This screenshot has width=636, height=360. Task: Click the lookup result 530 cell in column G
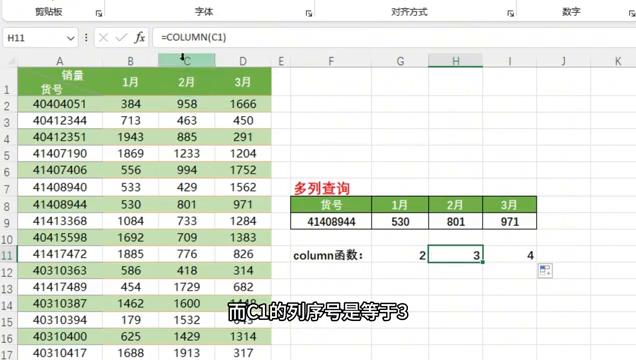click(x=400, y=222)
